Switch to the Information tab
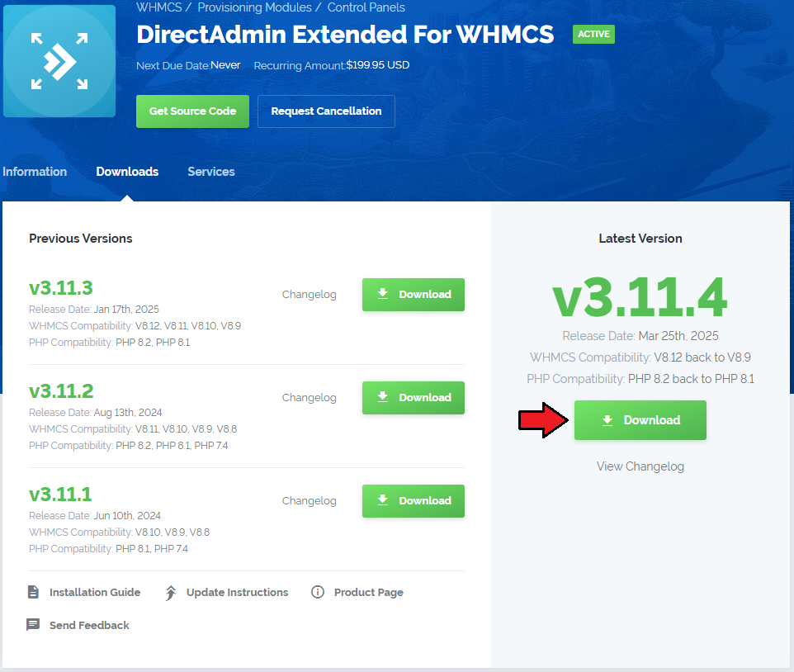Image resolution: width=794 pixels, height=672 pixels. 35,172
